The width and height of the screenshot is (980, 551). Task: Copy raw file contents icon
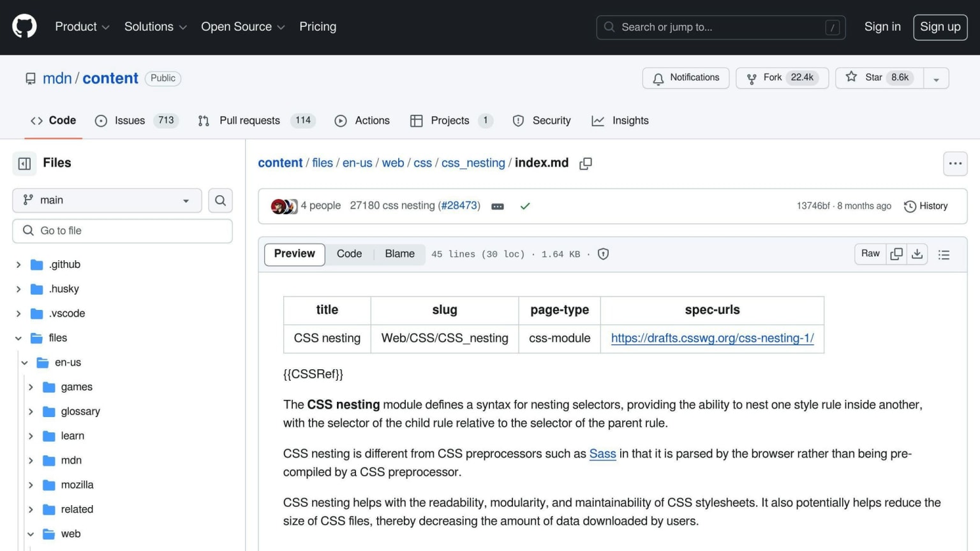click(896, 254)
